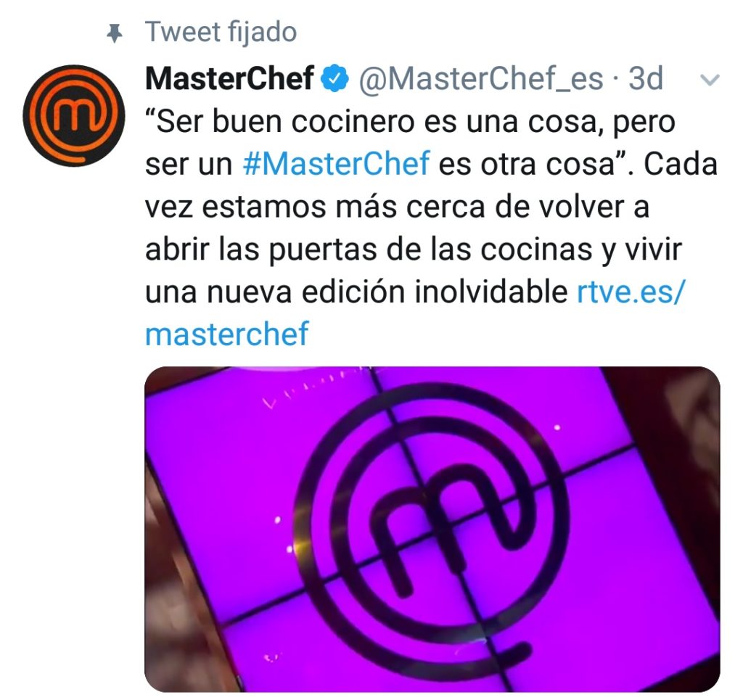Follow the rtve.es/ link
The image size is (743, 700).
(631, 292)
